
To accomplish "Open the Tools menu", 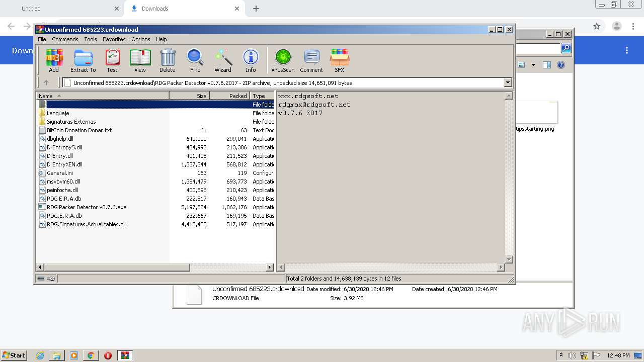I will 91,39.
